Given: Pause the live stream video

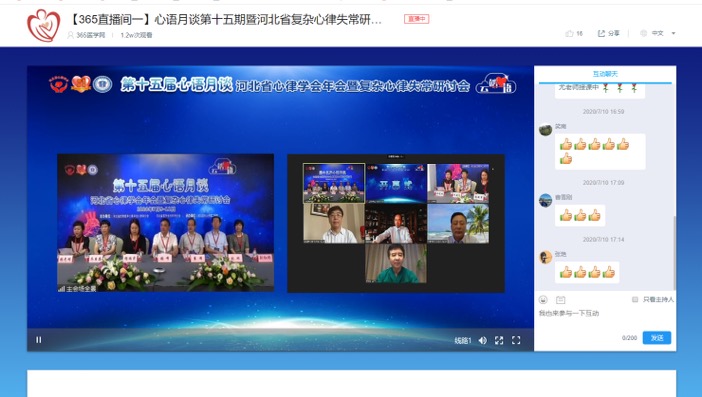Looking at the screenshot, I should click(39, 340).
